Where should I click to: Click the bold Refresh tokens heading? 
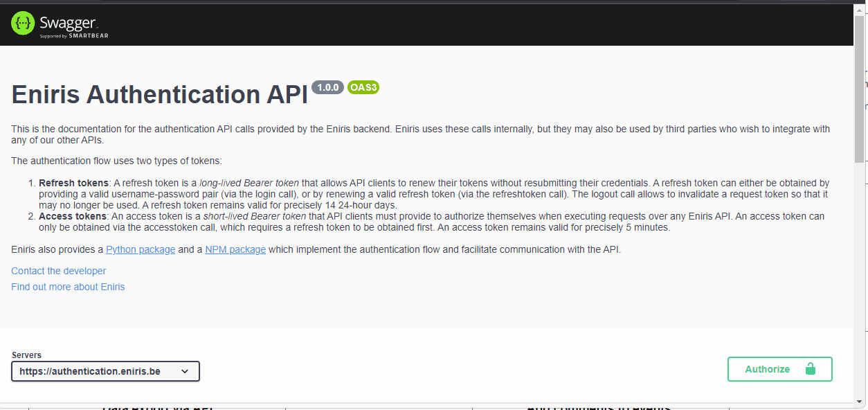[73, 183]
